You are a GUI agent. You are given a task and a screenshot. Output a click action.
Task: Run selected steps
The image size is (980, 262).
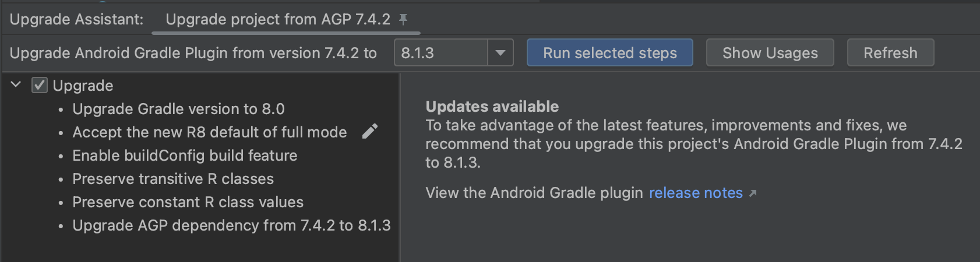[x=610, y=53]
